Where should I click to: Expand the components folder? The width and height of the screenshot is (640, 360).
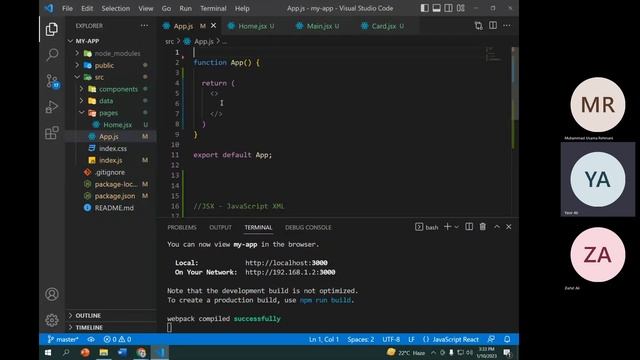point(111,89)
